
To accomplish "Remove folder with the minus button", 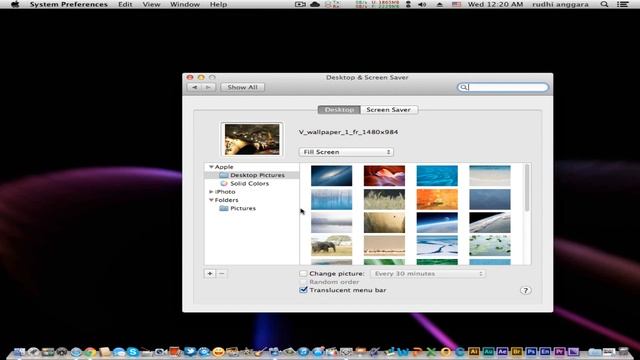I will [x=222, y=273].
